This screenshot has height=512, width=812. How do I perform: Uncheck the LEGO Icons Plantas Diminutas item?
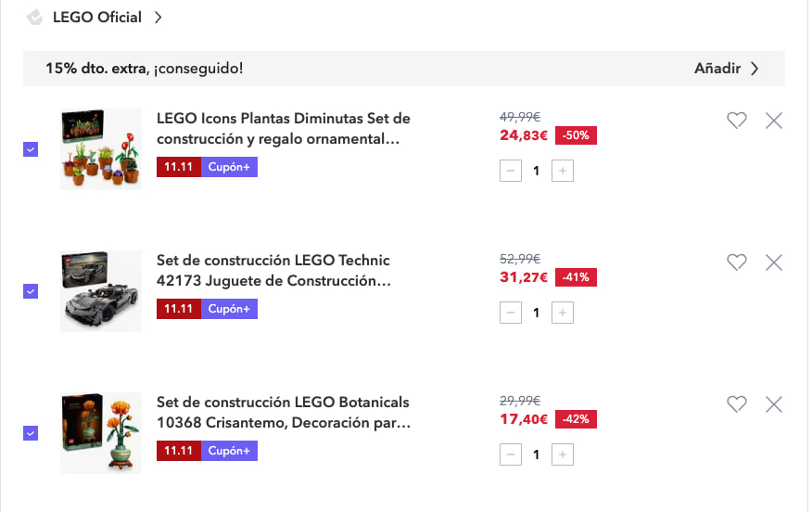pos(31,149)
